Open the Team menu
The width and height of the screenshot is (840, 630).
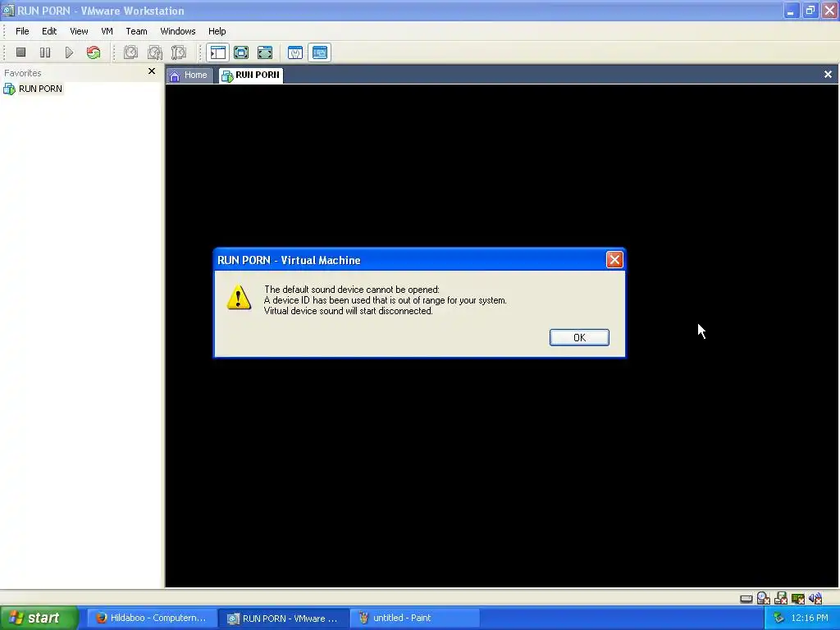pyautogui.click(x=136, y=31)
